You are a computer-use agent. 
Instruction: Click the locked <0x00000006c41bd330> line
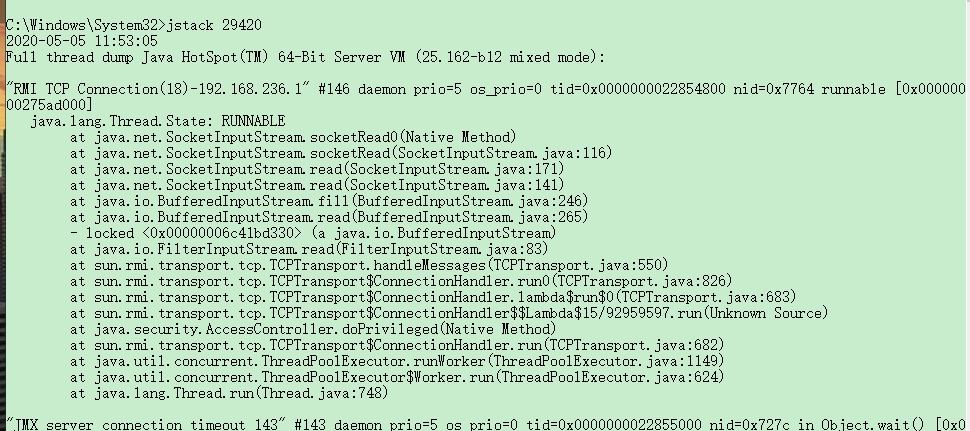313,233
